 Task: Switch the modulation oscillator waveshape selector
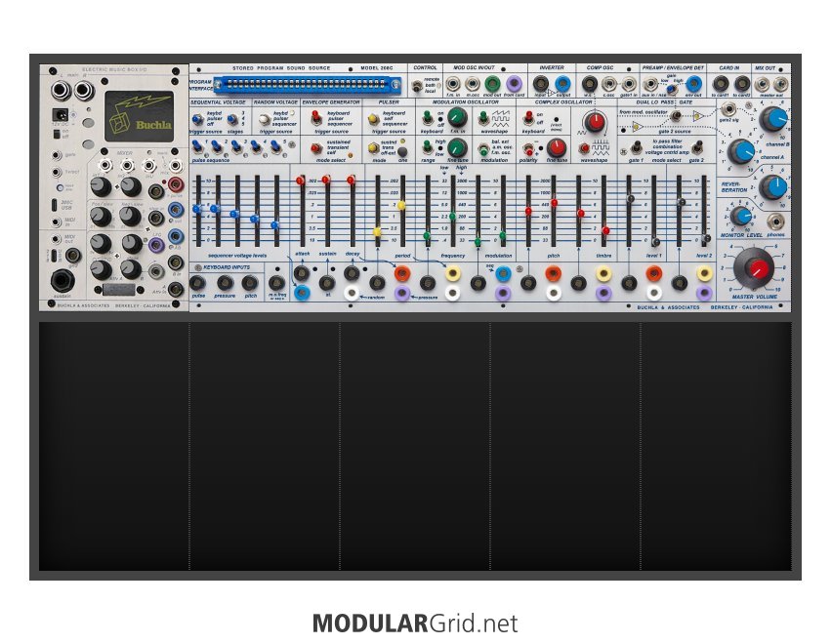tap(482, 117)
